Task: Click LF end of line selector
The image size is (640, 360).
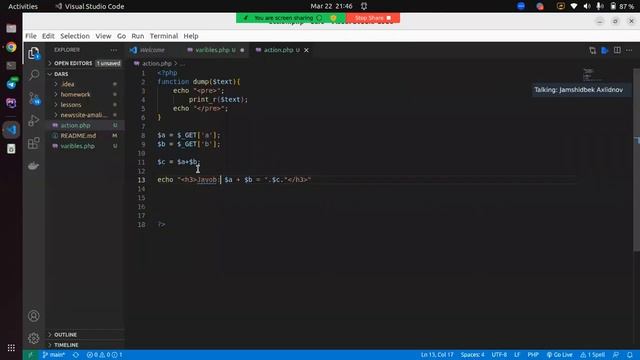Action: (517, 355)
